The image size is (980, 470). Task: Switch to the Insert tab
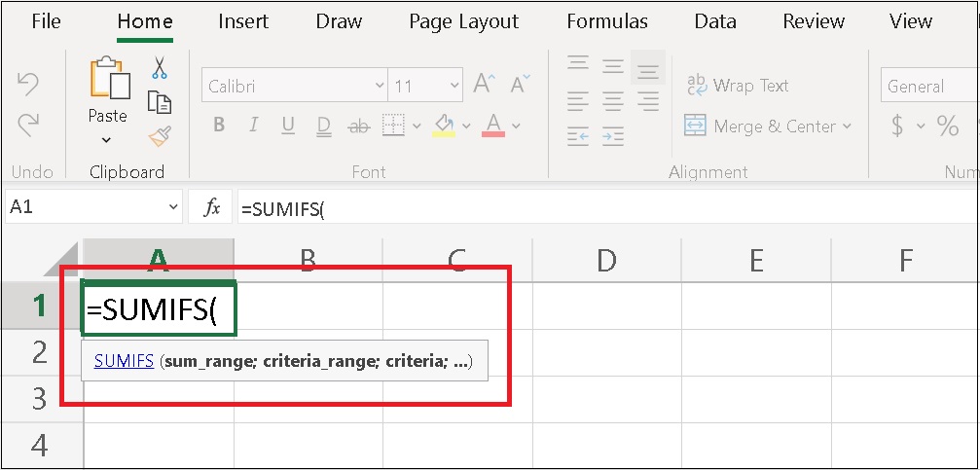coord(243,21)
